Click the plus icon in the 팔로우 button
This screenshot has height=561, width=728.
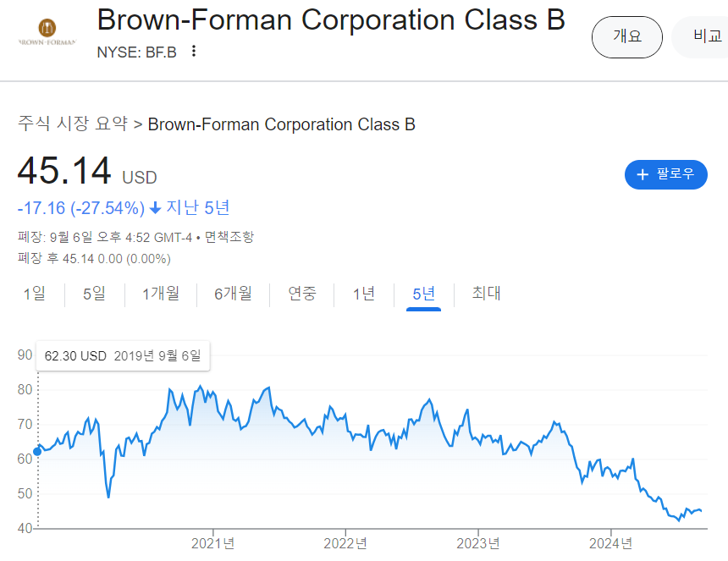tap(643, 174)
